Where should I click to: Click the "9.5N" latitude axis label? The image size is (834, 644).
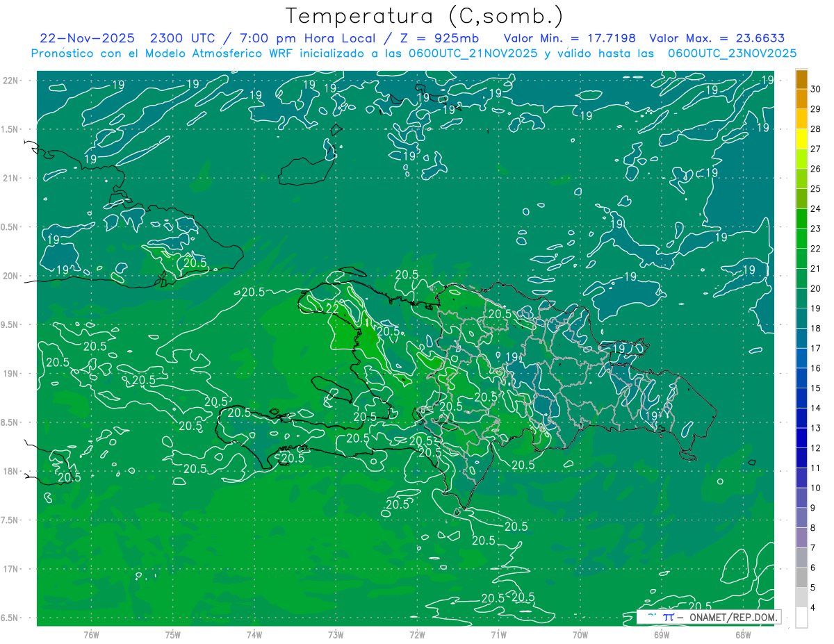(x=10, y=324)
